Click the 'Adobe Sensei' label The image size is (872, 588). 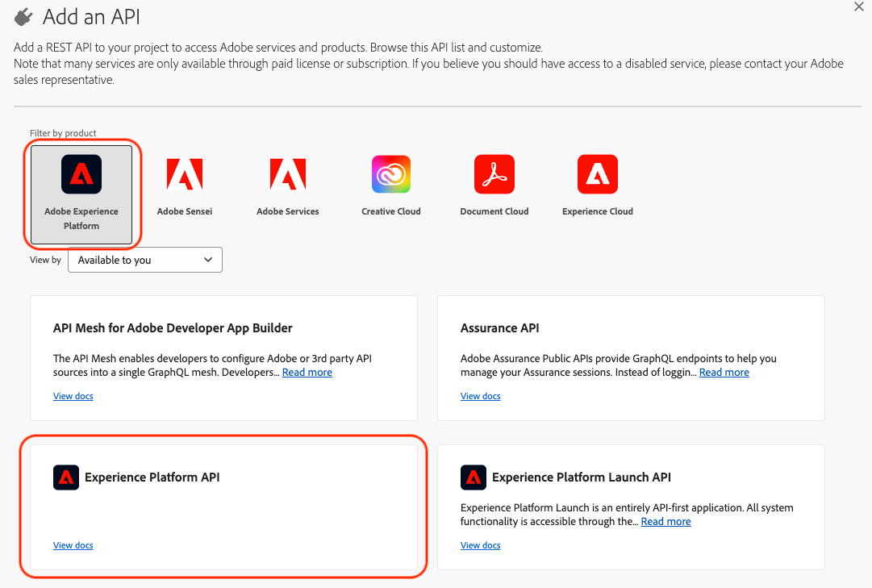[185, 211]
